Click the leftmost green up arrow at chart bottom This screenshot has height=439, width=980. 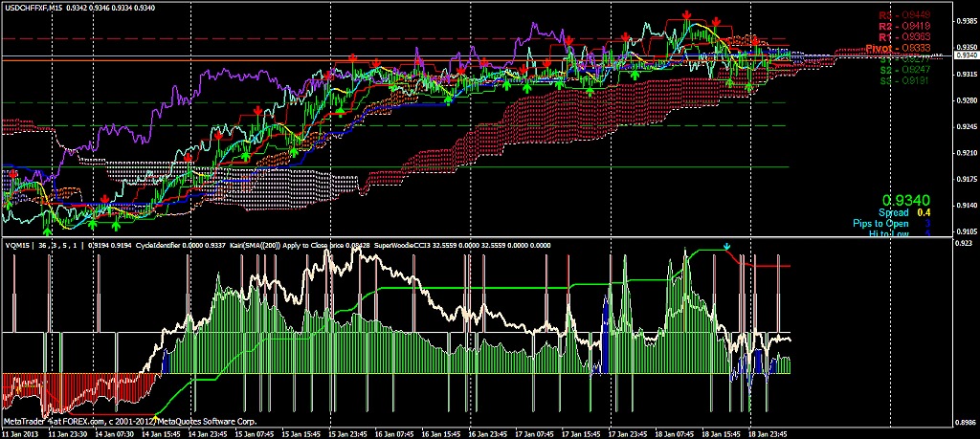point(47,230)
